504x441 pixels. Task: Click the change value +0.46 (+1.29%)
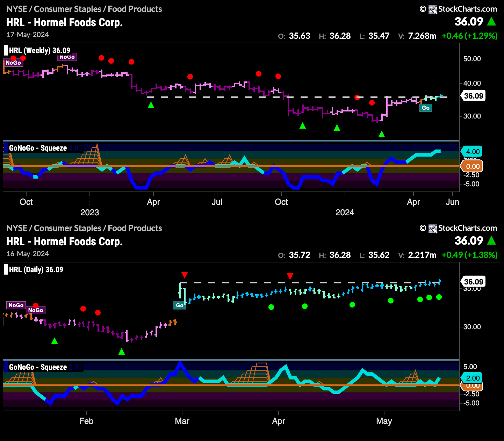tap(469, 36)
